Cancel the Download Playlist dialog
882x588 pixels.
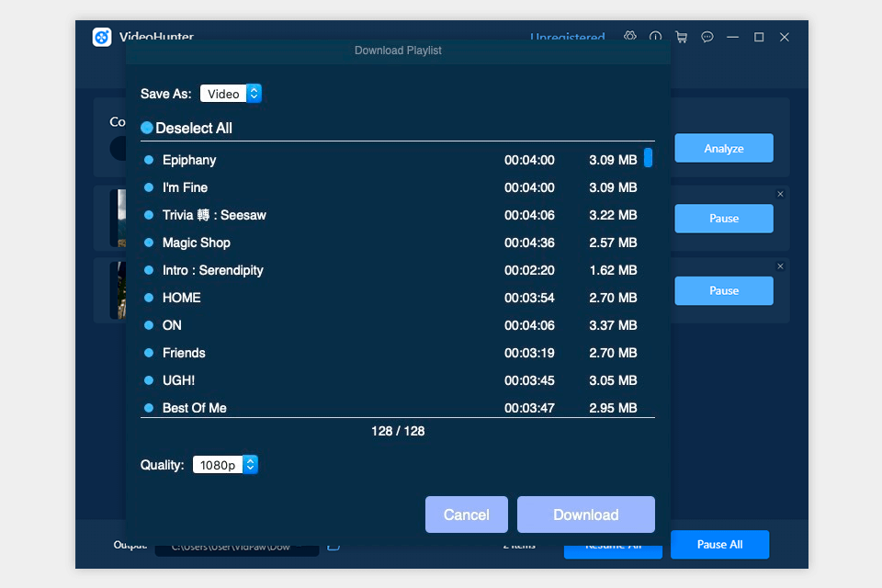[x=466, y=514]
